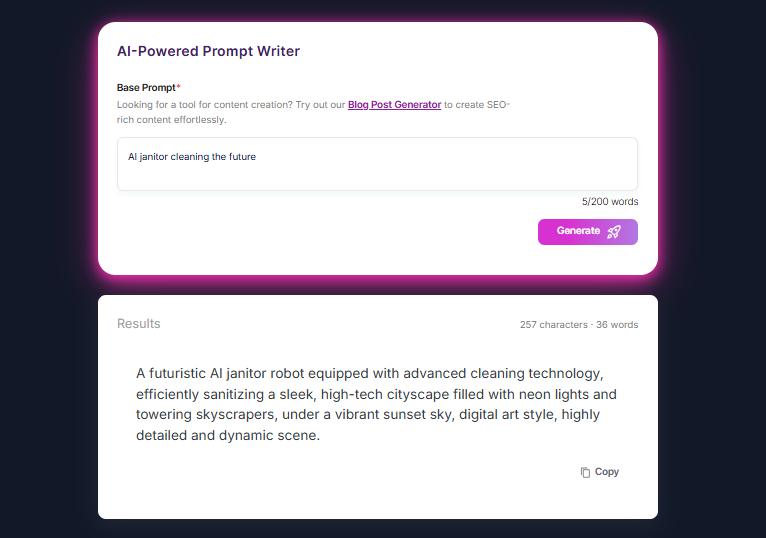Click the helper text 'Looking for a tool'
Screen dimensions: 766x538
click(161, 105)
